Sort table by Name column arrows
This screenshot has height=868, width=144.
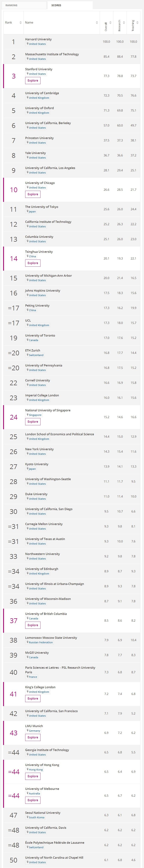(97, 23)
